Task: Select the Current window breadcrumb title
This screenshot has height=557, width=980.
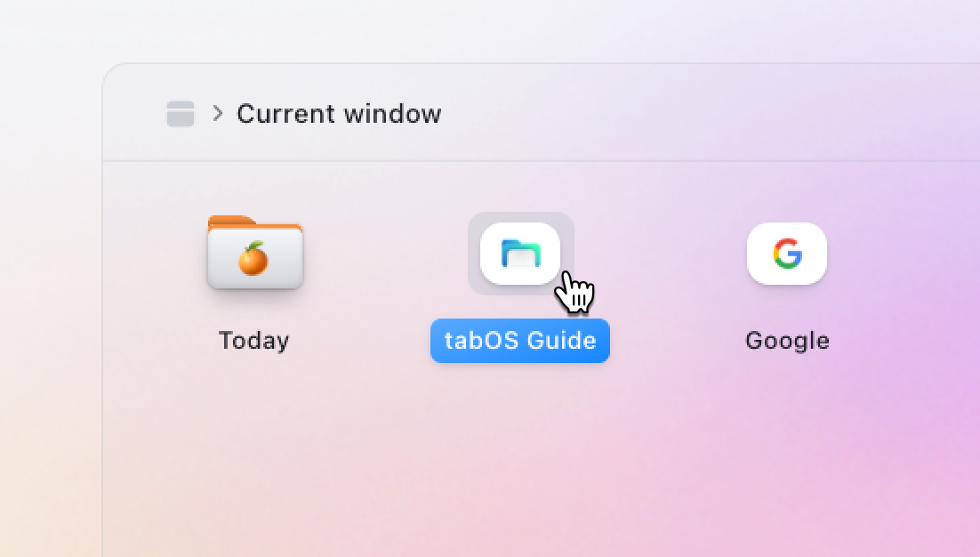Action: tap(339, 114)
